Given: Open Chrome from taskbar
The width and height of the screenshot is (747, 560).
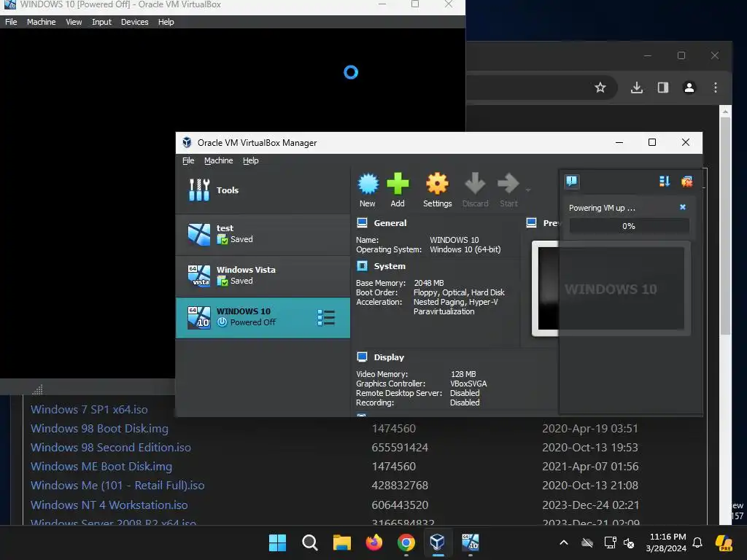Looking at the screenshot, I should pos(406,542).
